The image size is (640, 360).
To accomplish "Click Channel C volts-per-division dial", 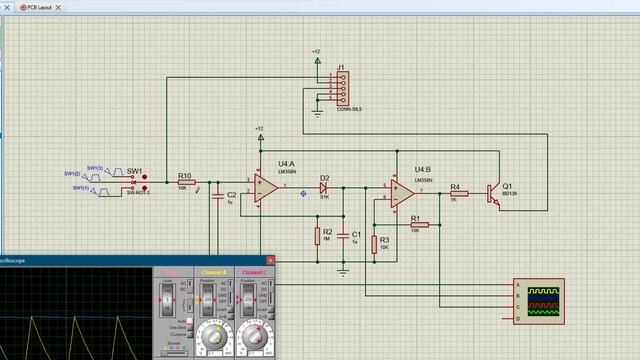I will pyautogui.click(x=255, y=337).
